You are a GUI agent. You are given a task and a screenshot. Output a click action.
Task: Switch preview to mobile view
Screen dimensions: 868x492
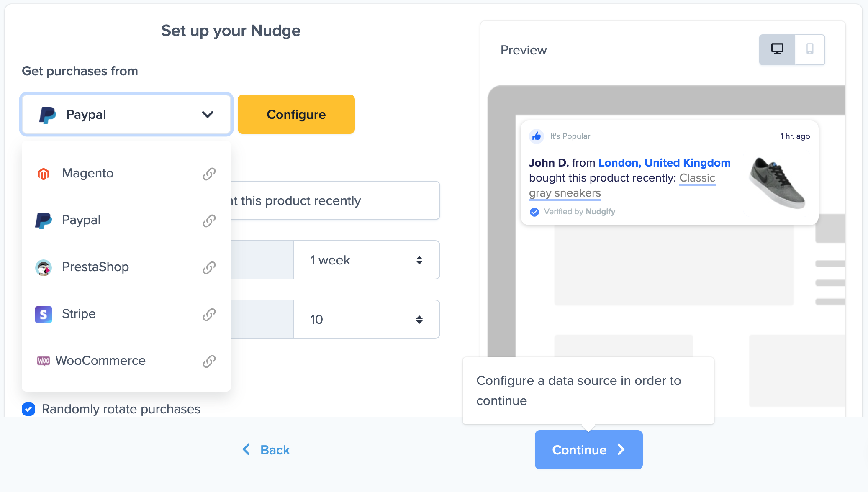coord(810,50)
